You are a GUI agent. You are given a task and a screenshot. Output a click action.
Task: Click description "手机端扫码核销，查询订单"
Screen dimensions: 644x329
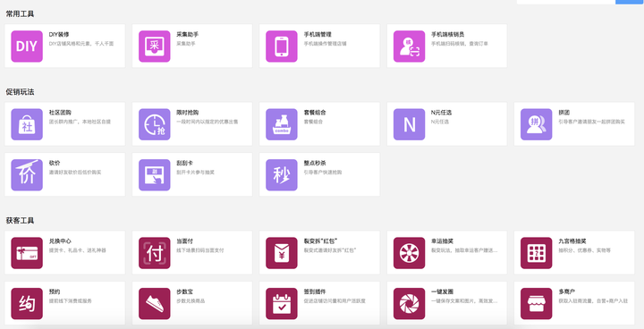(x=460, y=44)
